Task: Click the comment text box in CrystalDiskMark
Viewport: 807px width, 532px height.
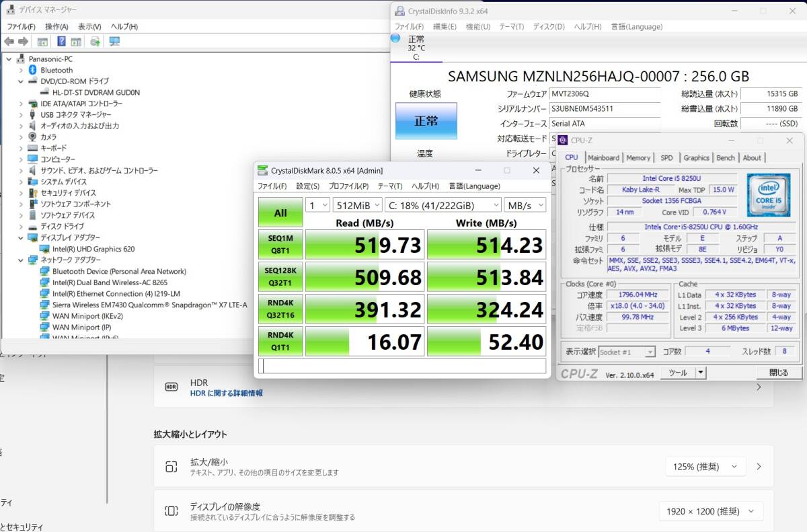Action: pyautogui.click(x=402, y=366)
